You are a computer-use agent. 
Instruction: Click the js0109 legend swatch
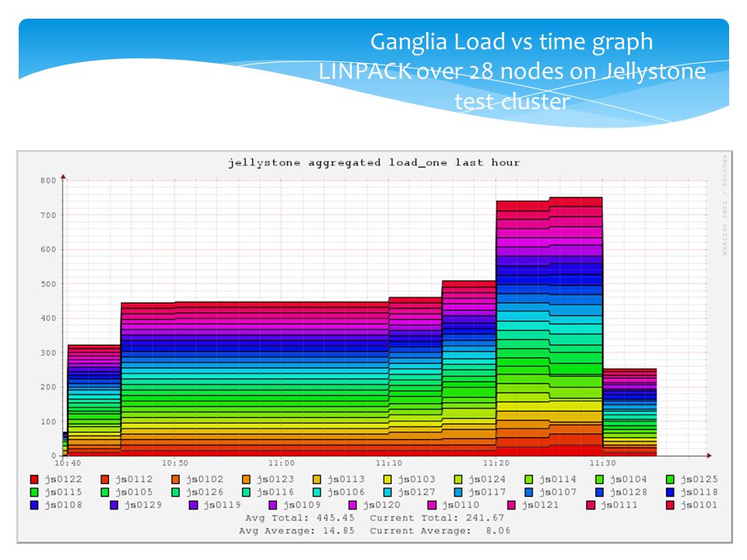[x=272, y=505]
